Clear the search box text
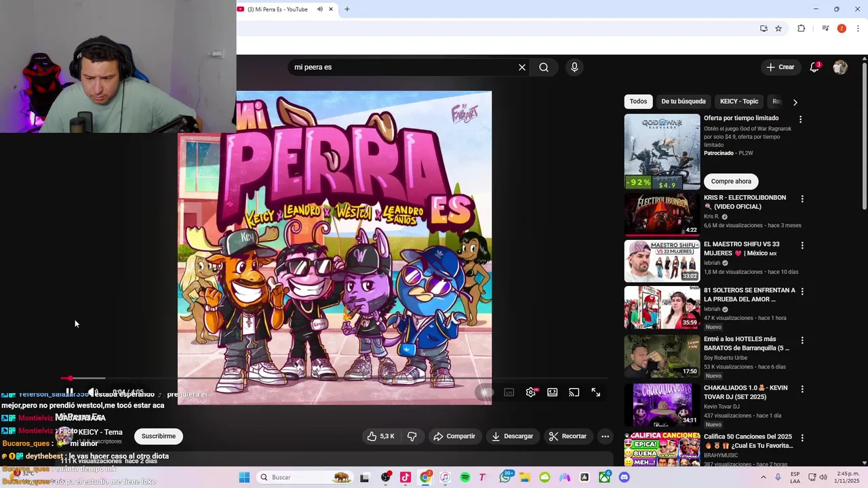 (522, 67)
